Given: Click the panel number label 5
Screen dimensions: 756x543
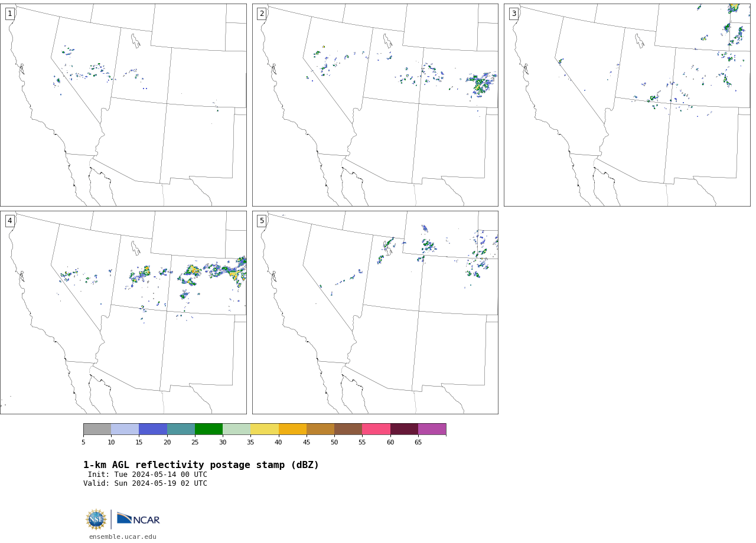Looking at the screenshot, I should tap(262, 221).
